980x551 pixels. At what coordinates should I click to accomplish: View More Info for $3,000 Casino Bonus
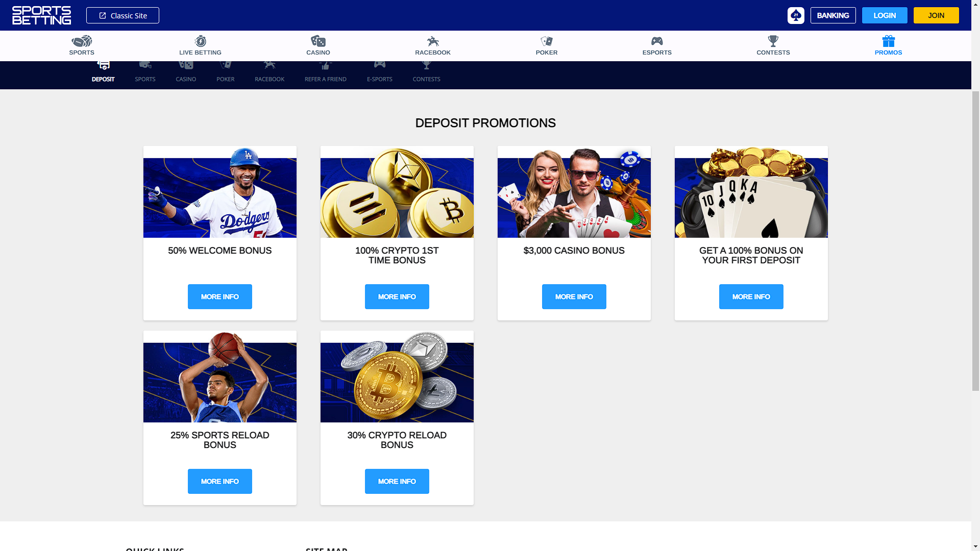point(574,296)
